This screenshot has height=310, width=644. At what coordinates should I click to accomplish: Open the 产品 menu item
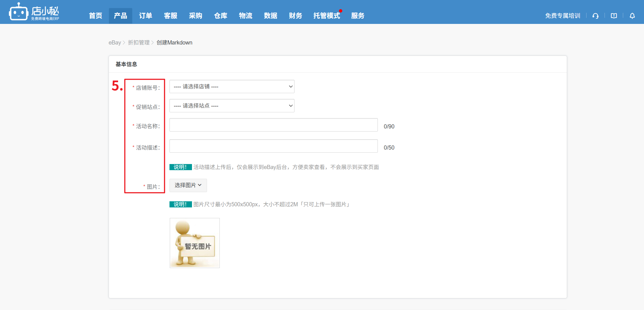click(x=120, y=16)
